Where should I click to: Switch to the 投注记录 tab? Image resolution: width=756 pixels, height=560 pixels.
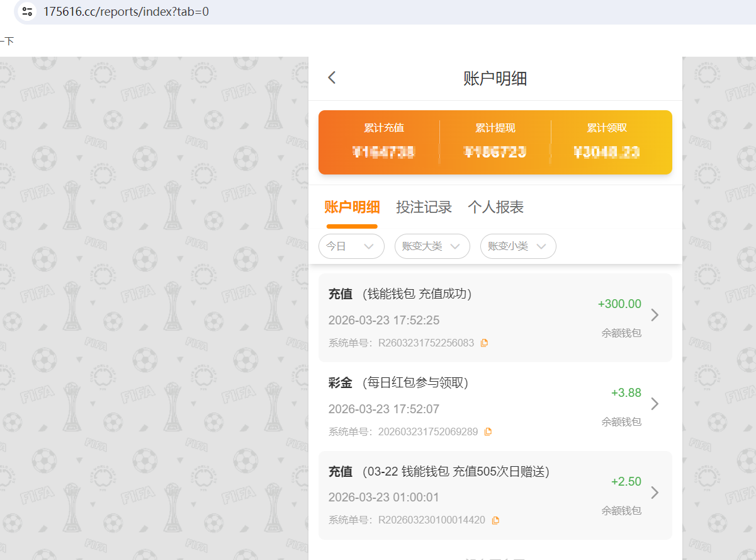pos(424,207)
